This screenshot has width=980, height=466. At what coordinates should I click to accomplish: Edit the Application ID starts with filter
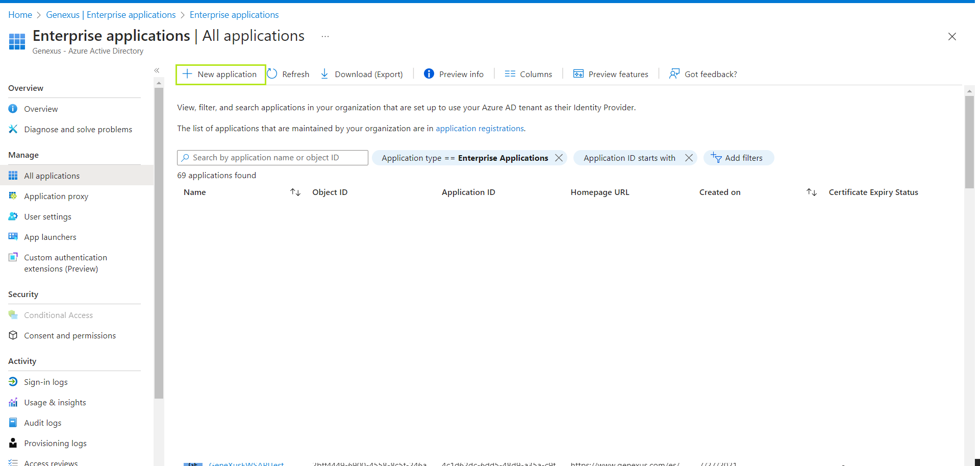[629, 158]
